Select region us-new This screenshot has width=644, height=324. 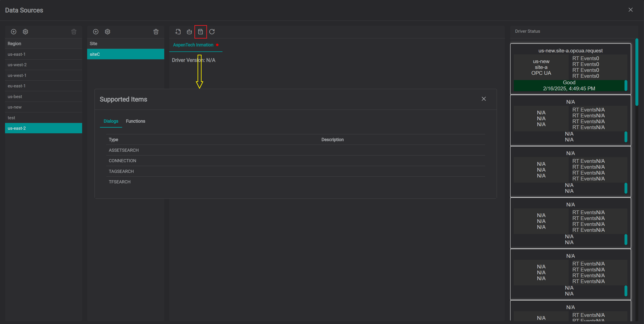click(44, 107)
